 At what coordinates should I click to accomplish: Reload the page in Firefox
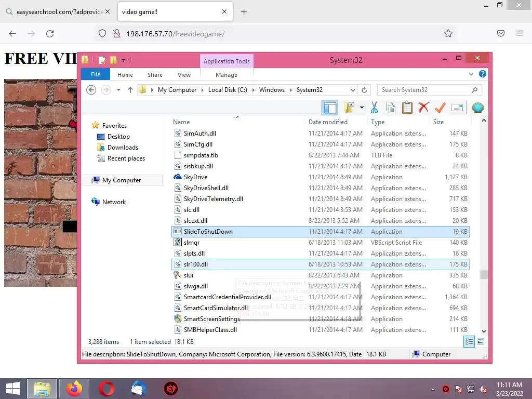pos(50,34)
